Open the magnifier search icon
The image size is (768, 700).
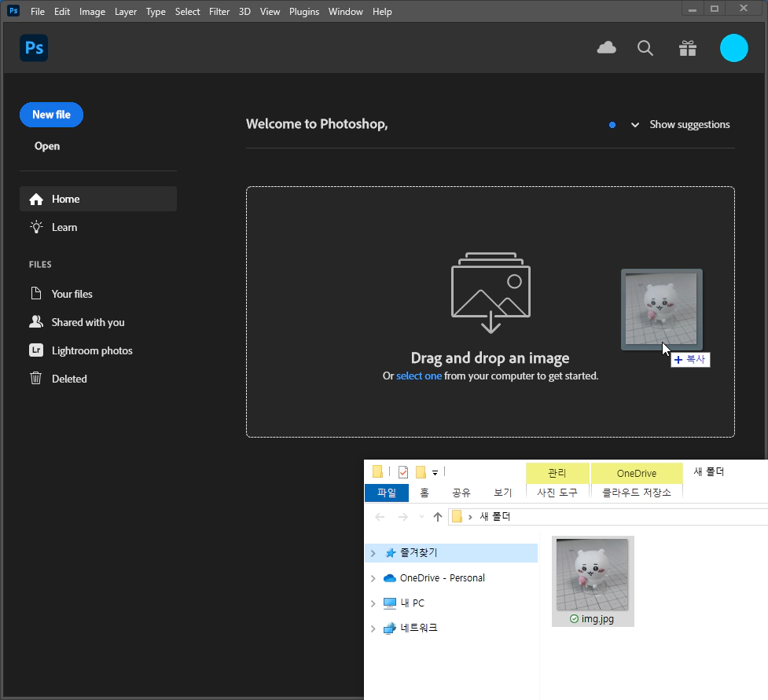click(x=645, y=48)
